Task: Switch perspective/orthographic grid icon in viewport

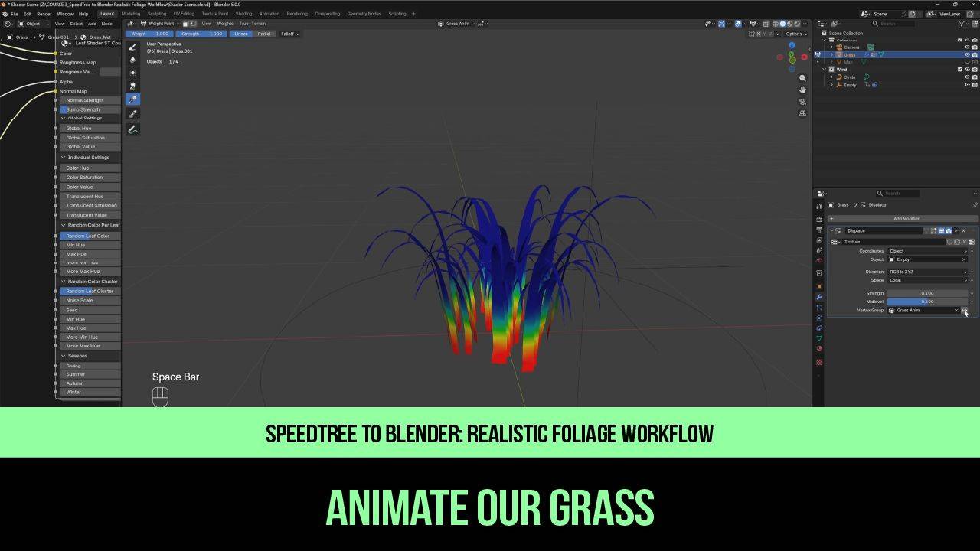Action: [802, 113]
